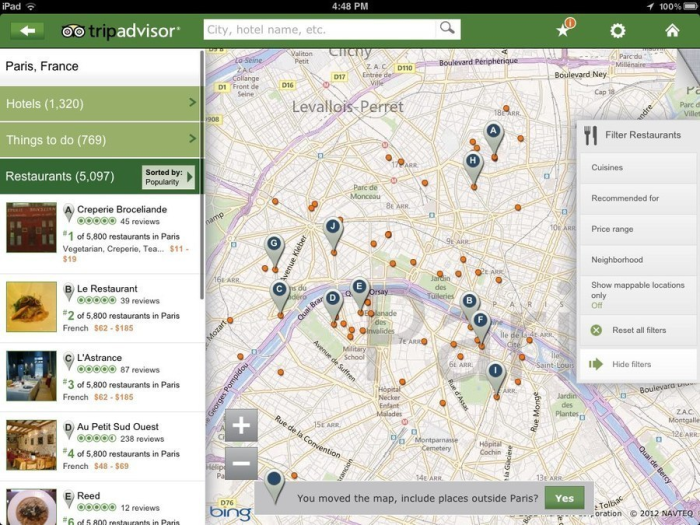The image size is (700, 525).
Task: Click Paris, France heading
Action: [x=42, y=67]
